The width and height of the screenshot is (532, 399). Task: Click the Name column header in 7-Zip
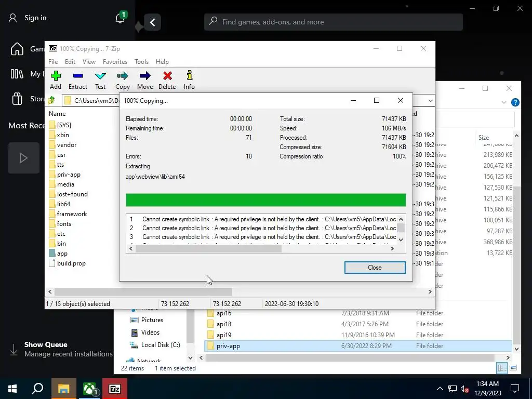(x=57, y=114)
